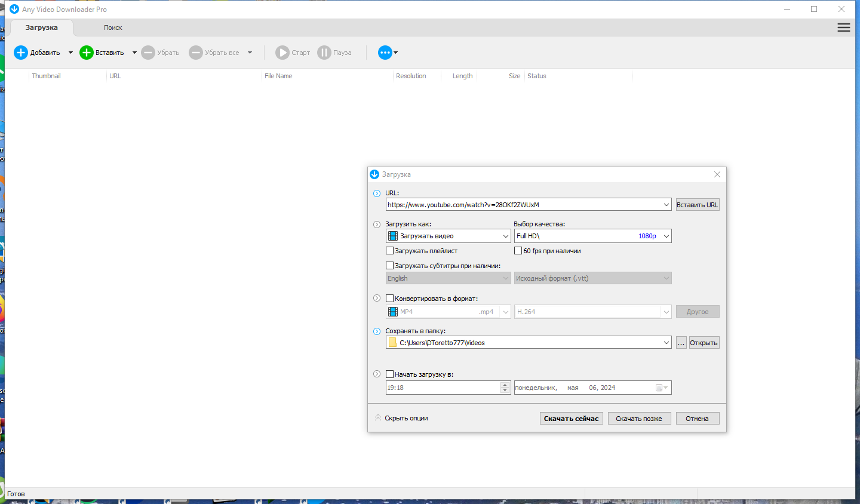This screenshot has height=504, width=860.
Task: Open the Загружать видео dropdown
Action: point(449,236)
